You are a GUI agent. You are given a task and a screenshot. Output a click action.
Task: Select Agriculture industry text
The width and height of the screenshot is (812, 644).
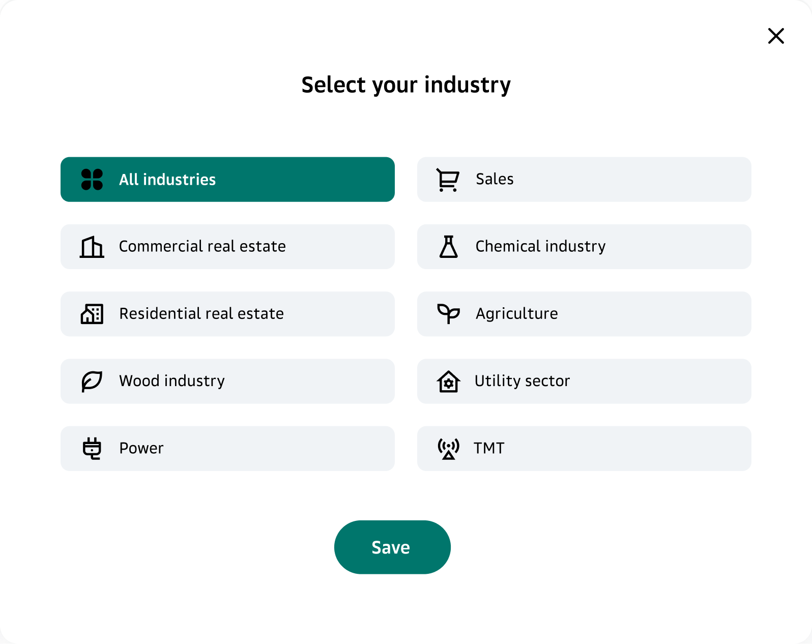click(x=516, y=313)
